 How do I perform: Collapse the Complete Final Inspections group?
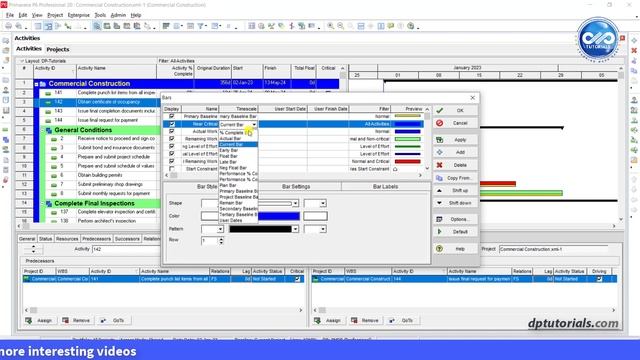42,203
